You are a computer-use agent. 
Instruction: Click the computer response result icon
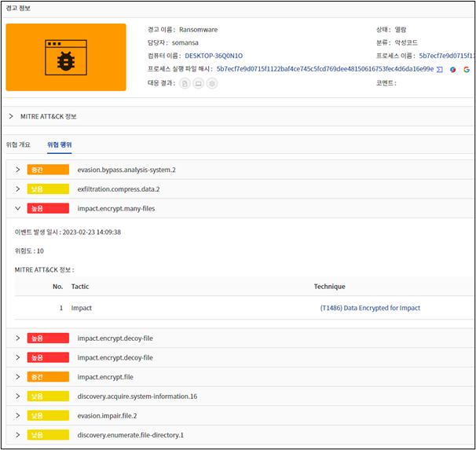pyautogui.click(x=198, y=83)
